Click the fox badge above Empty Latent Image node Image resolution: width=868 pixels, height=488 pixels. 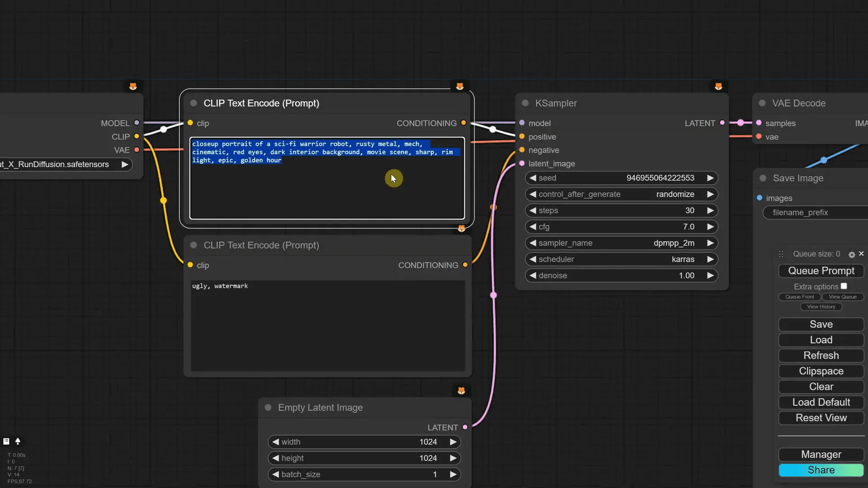coord(462,390)
